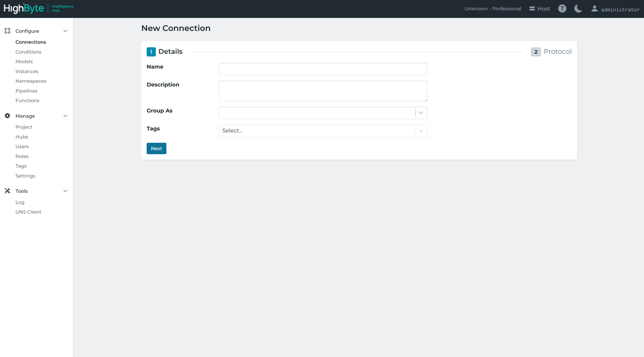Click the administrator user icon
644x357 pixels.
[x=594, y=9]
